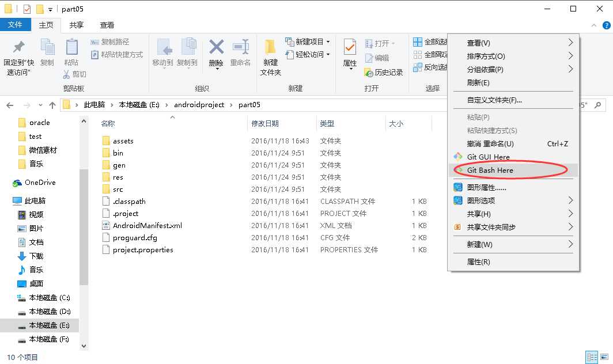This screenshot has width=613, height=364.
Task: Sort by the Type (类型) column header
Action: tap(327, 124)
